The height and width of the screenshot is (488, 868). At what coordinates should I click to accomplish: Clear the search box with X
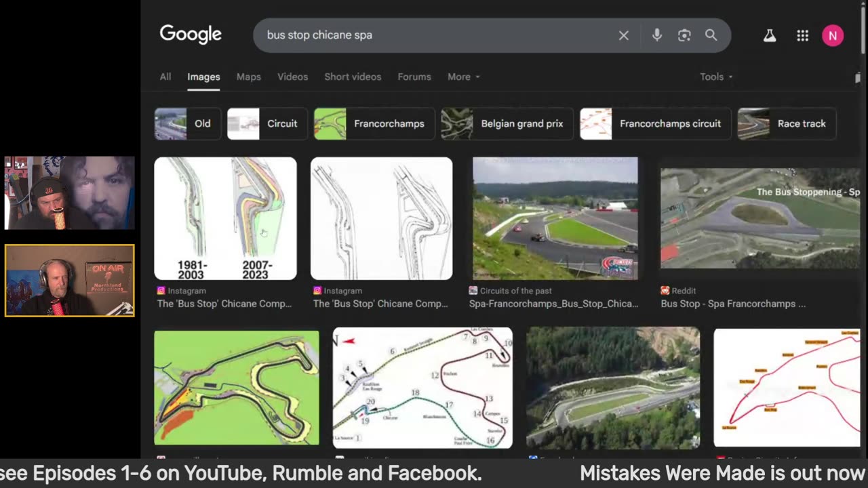point(624,35)
